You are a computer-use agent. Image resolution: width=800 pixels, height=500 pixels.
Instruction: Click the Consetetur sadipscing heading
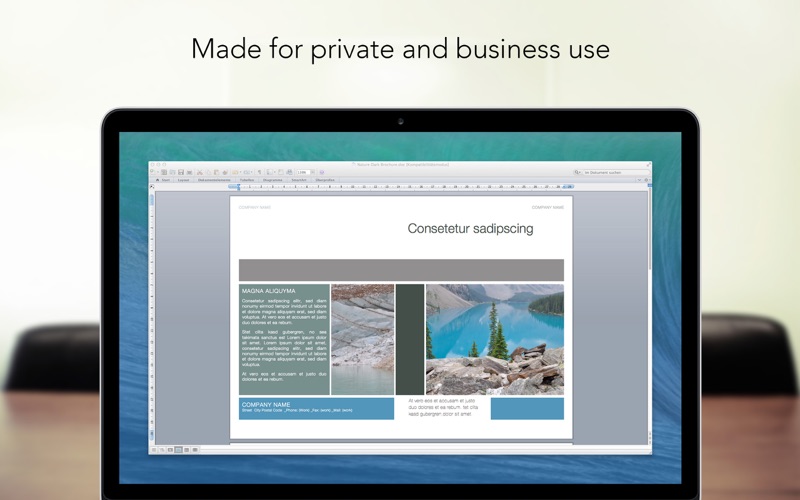click(470, 229)
